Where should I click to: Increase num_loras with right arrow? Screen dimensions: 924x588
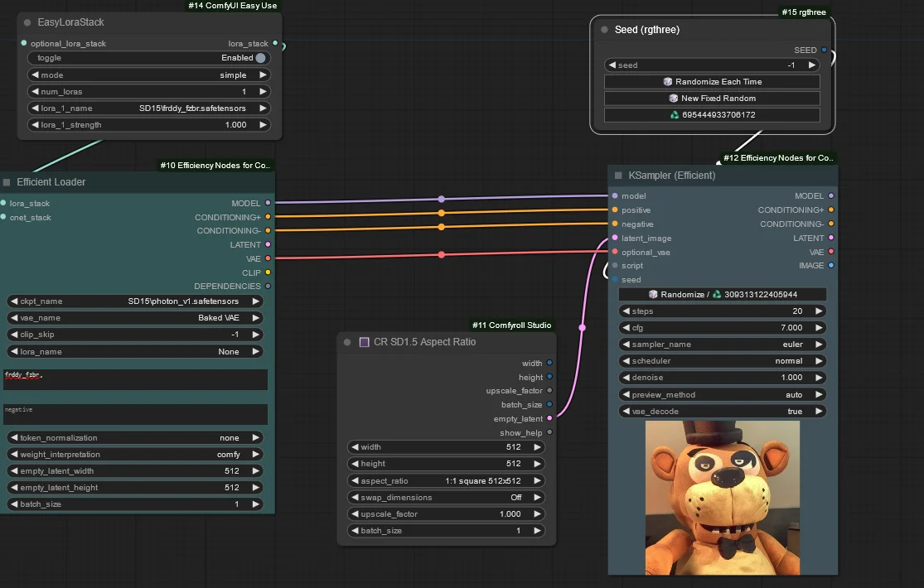coord(263,91)
